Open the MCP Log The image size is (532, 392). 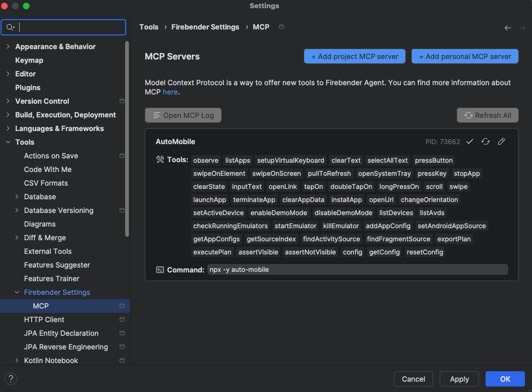pos(183,115)
